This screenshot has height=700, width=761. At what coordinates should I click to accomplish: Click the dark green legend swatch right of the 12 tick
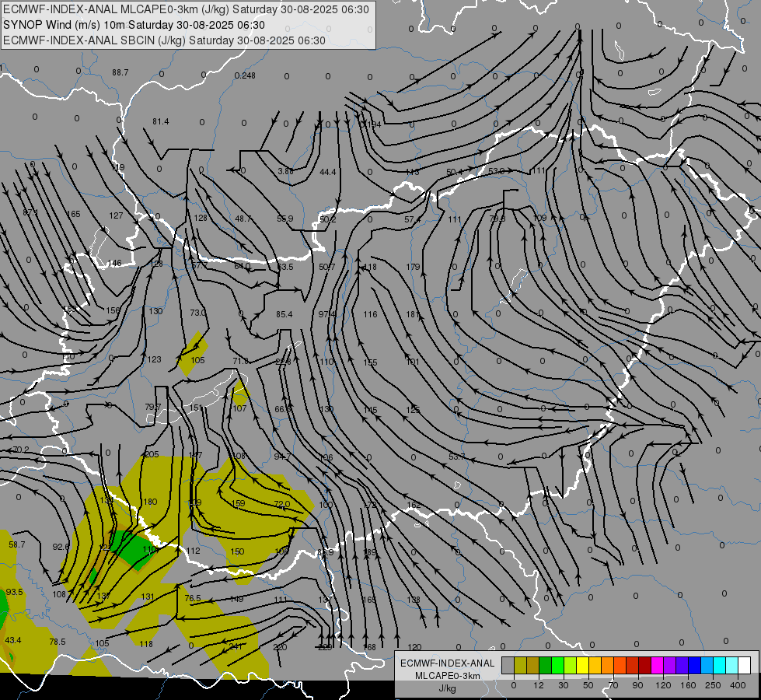546,666
